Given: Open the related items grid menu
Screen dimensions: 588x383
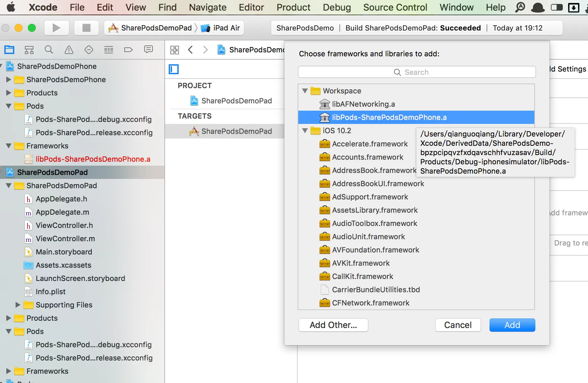Looking at the screenshot, I should (175, 50).
